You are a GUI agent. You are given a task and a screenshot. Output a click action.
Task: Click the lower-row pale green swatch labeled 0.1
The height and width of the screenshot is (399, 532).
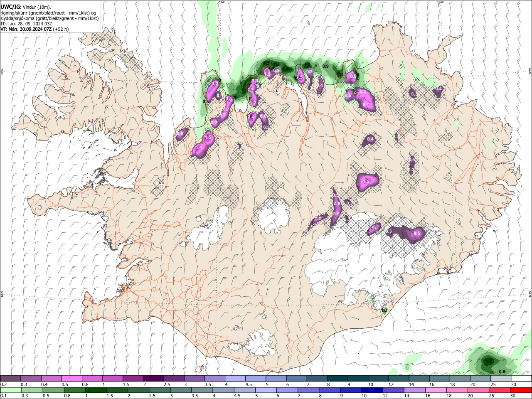pyautogui.click(x=11, y=390)
